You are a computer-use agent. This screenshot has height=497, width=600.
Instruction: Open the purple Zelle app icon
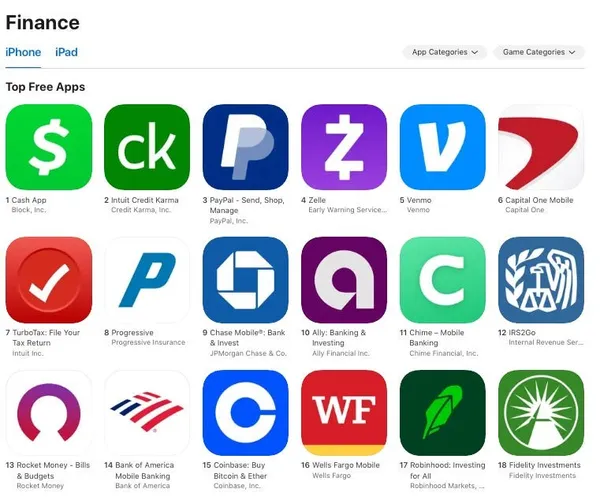tap(344, 147)
